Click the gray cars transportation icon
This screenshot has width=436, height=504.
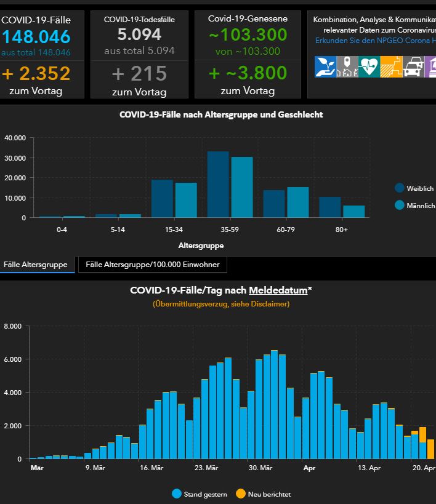pos(412,66)
